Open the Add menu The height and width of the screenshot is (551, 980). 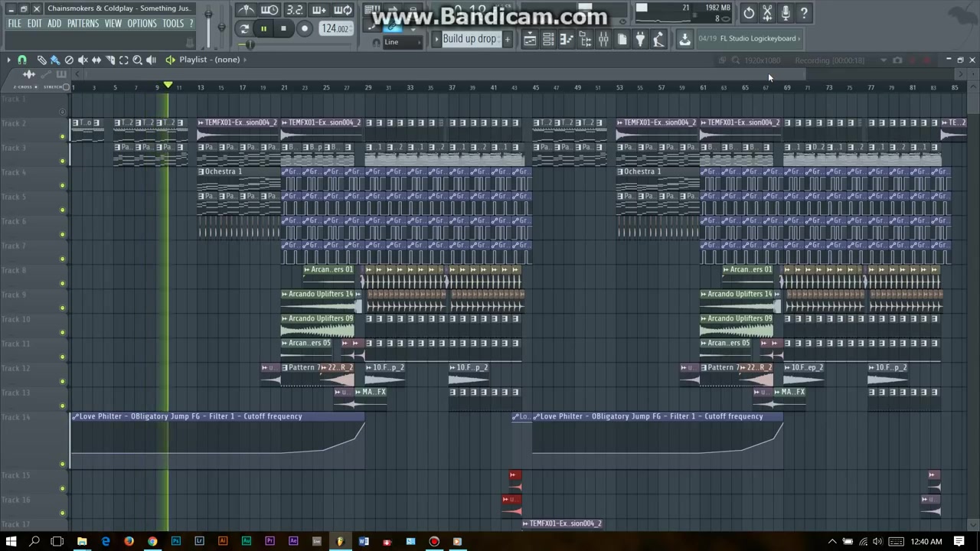click(54, 24)
